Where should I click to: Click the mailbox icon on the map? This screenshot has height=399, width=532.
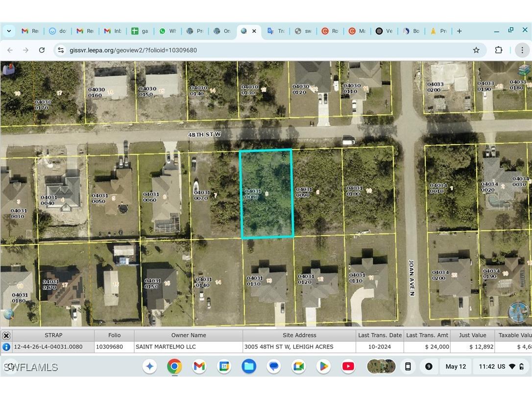click(x=8, y=69)
